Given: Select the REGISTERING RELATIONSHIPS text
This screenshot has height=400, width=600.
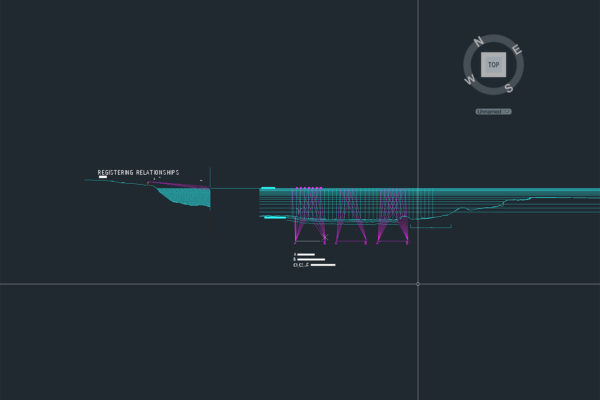Looking at the screenshot, I should [138, 173].
